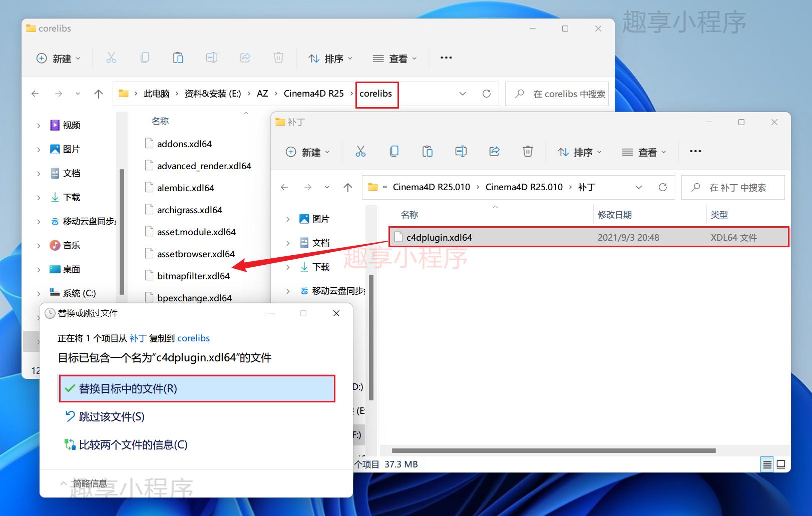This screenshot has width=812, height=516.
Task: Switch 补丁 window to large icons view
Action: pyautogui.click(x=781, y=464)
